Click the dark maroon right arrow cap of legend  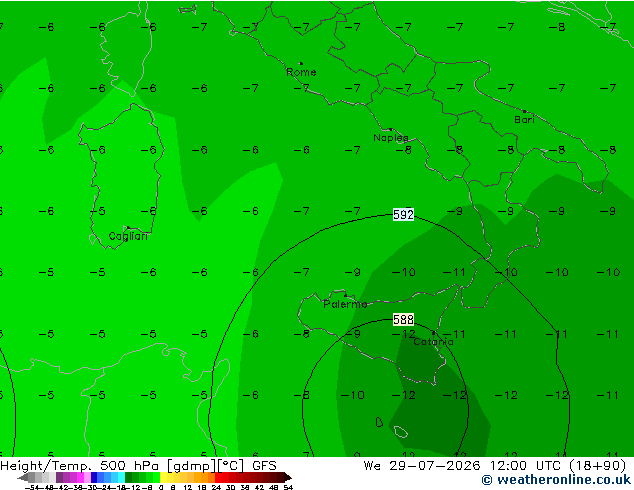tap(288, 477)
